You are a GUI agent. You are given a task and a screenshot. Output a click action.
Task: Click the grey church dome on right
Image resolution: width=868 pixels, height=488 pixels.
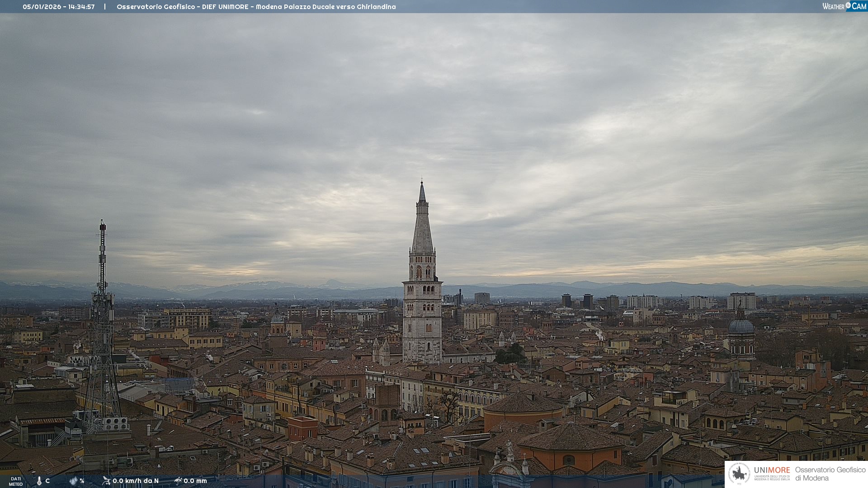(x=741, y=326)
